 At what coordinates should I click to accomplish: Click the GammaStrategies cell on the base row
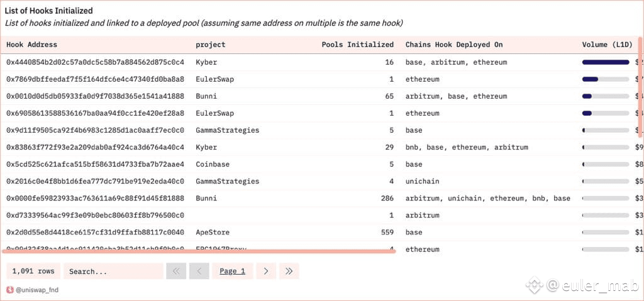(x=228, y=130)
